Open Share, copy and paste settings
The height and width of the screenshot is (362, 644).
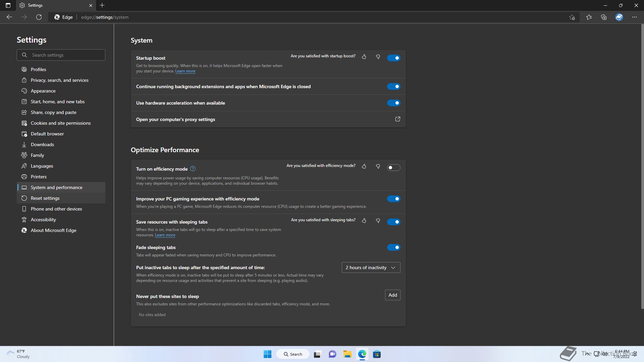click(61, 112)
